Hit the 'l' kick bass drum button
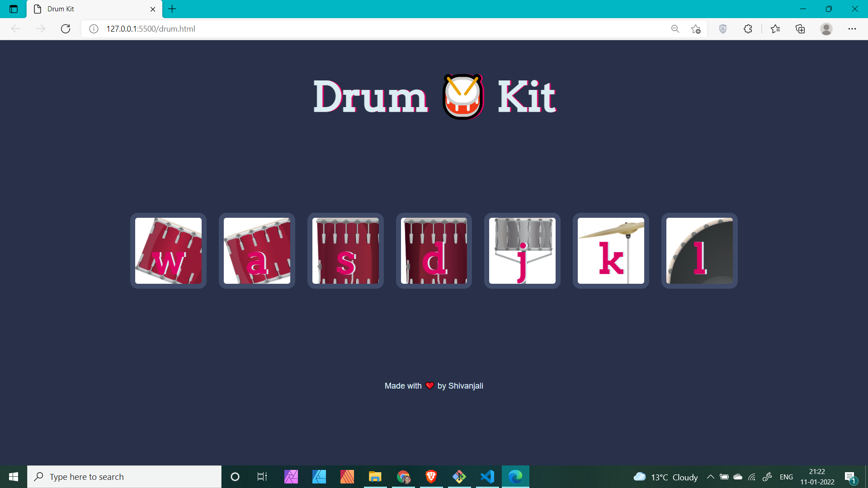 click(699, 251)
